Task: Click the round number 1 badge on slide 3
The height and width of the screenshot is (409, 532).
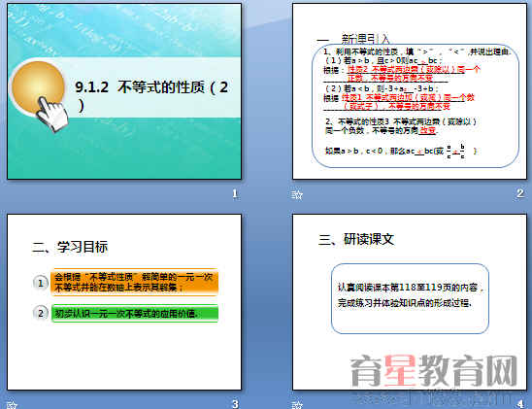Action: click(x=41, y=283)
